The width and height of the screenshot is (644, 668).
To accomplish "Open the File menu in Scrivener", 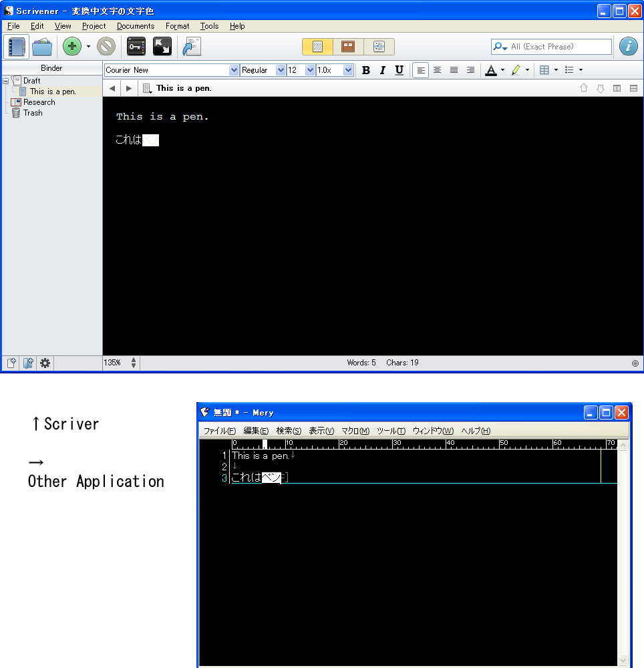I will coord(13,26).
